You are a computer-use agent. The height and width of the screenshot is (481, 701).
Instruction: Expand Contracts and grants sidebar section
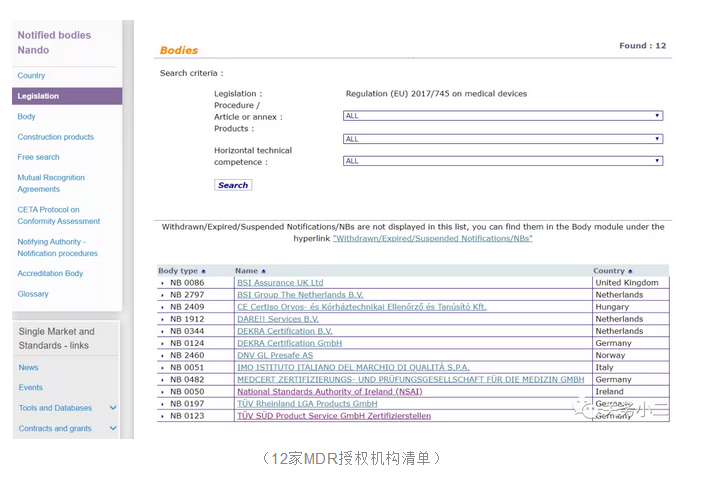113,428
